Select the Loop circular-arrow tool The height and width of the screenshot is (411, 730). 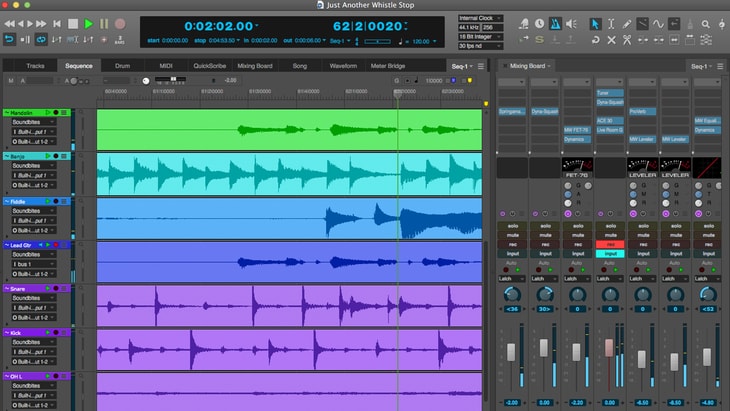pos(595,40)
